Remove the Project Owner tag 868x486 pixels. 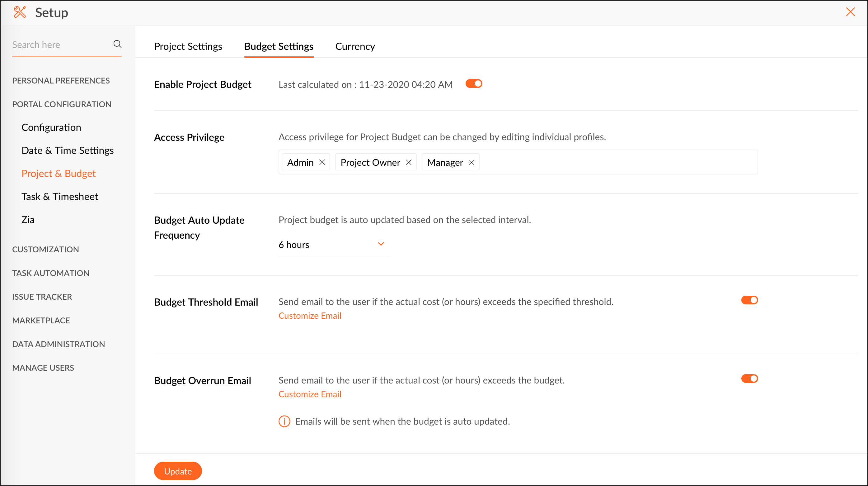coord(408,162)
